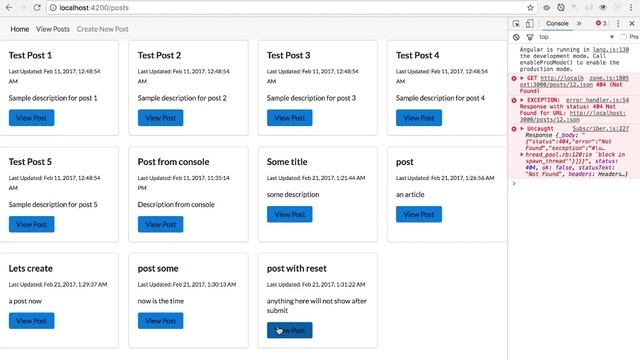640x360 pixels.
Task: Open the View Posts nav link
Action: [x=53, y=29]
